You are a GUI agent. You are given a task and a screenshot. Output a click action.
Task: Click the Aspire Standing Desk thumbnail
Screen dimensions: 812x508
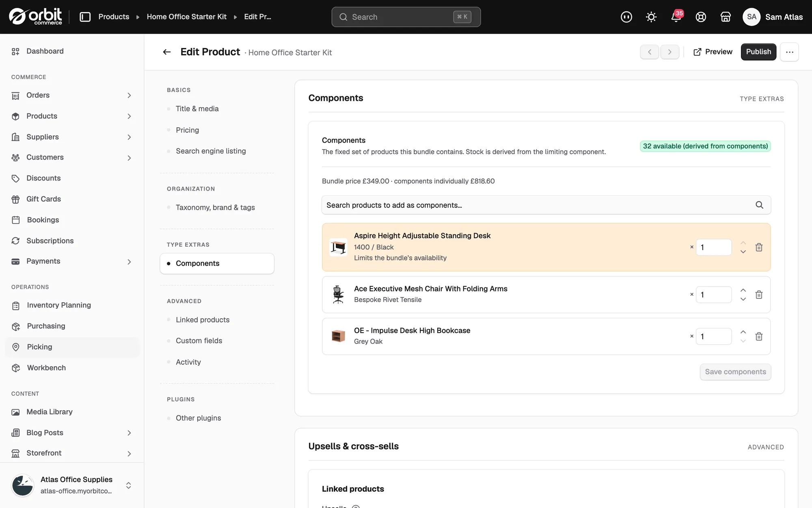coord(338,247)
